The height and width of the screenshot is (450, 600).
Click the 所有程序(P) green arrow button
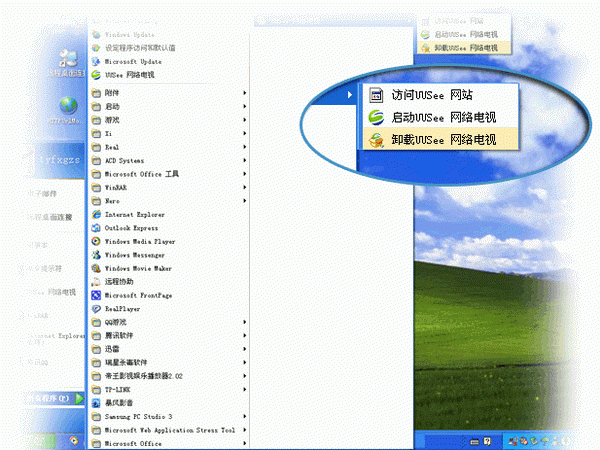point(79,398)
